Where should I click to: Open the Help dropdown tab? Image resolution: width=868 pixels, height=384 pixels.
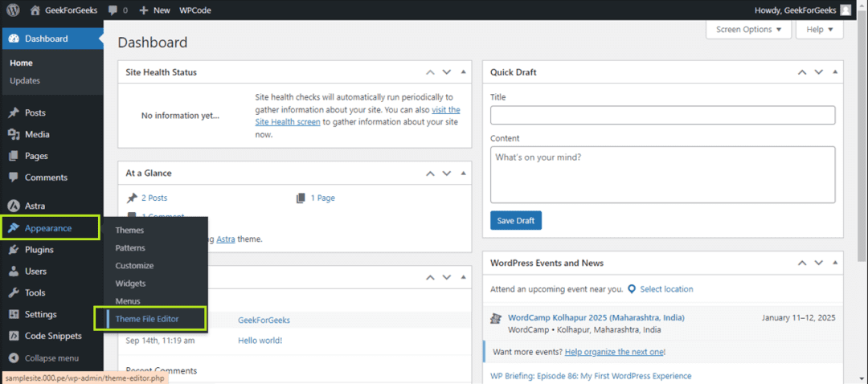point(819,30)
